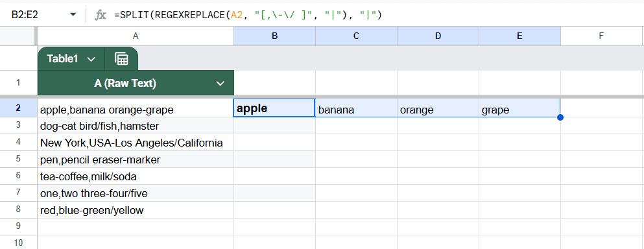Screen dimensions: 644x249
Task: Click the Table1 label
Action: [62, 59]
